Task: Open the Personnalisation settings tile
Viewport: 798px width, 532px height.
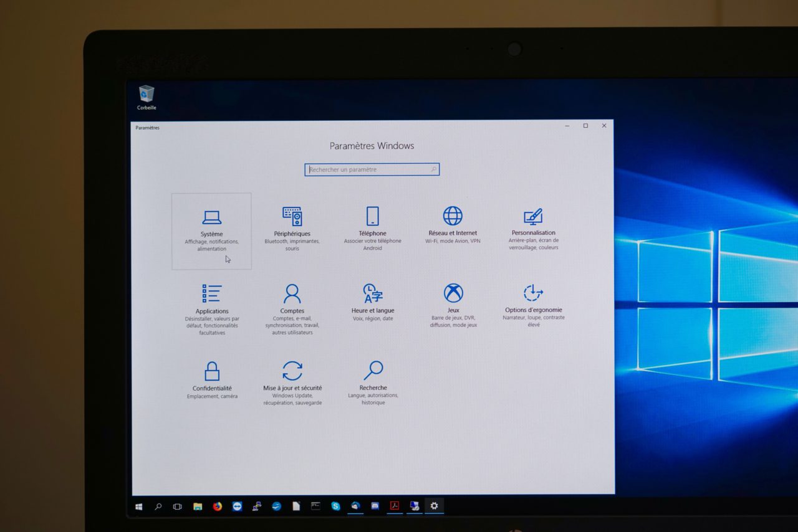Action: tap(533, 229)
